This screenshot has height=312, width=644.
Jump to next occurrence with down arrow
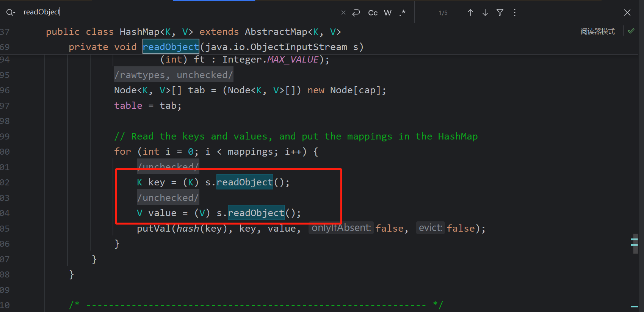(485, 13)
